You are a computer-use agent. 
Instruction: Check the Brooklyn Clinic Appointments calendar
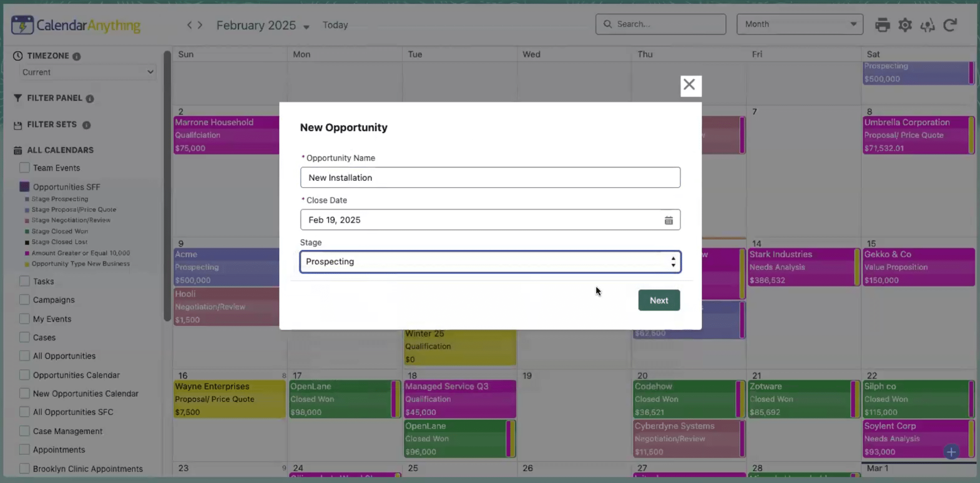25,468
